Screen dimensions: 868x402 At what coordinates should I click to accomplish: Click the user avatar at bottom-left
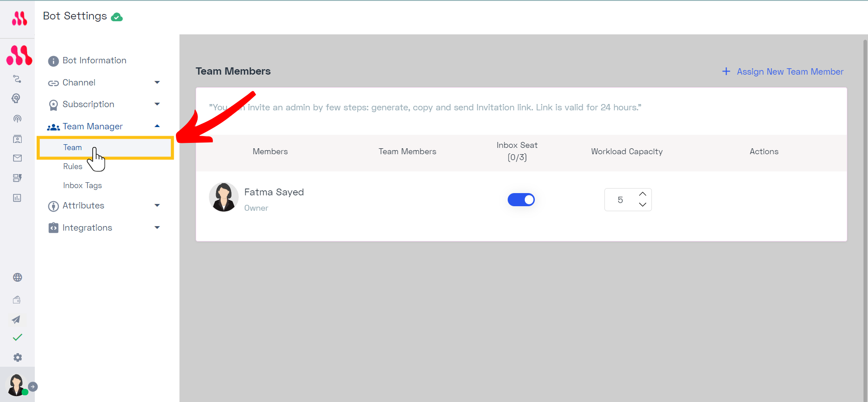17,385
